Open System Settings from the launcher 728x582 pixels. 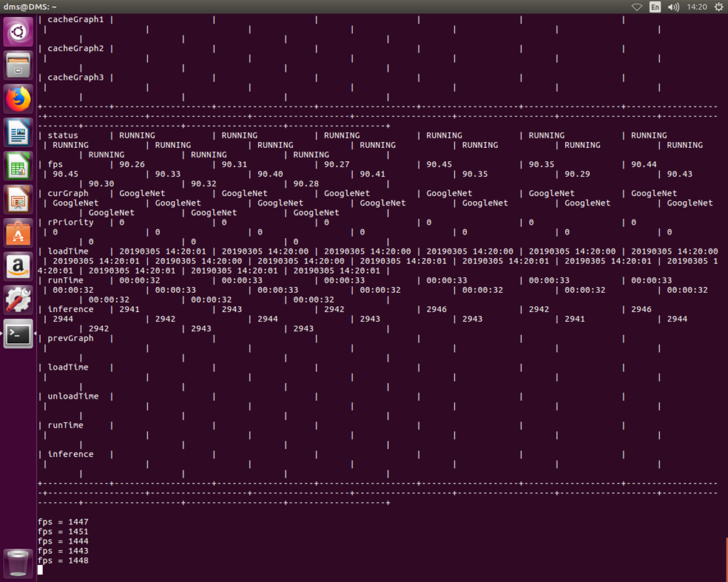click(x=18, y=300)
